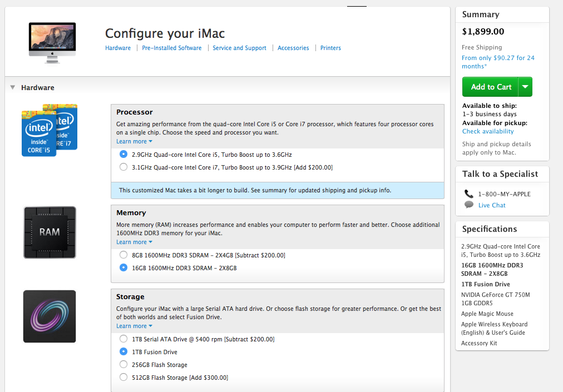
Task: Click the Apple Magic Mouse specification
Action: coord(487,314)
